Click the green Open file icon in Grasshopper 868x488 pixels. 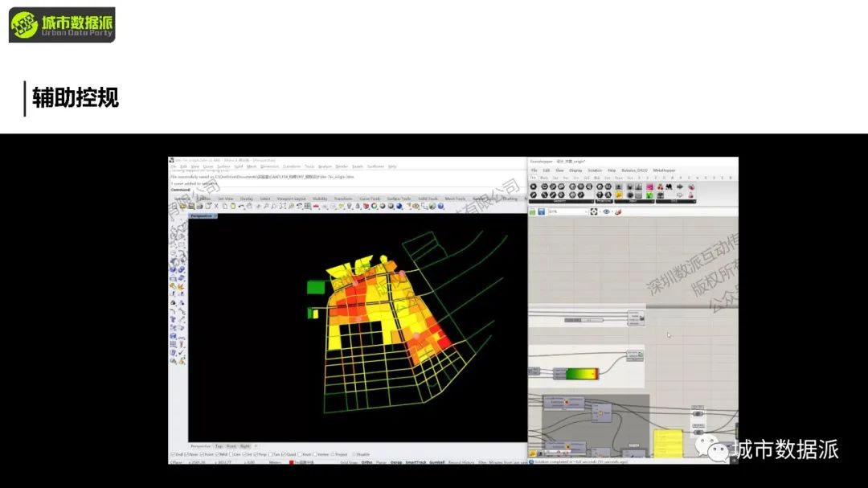point(533,211)
